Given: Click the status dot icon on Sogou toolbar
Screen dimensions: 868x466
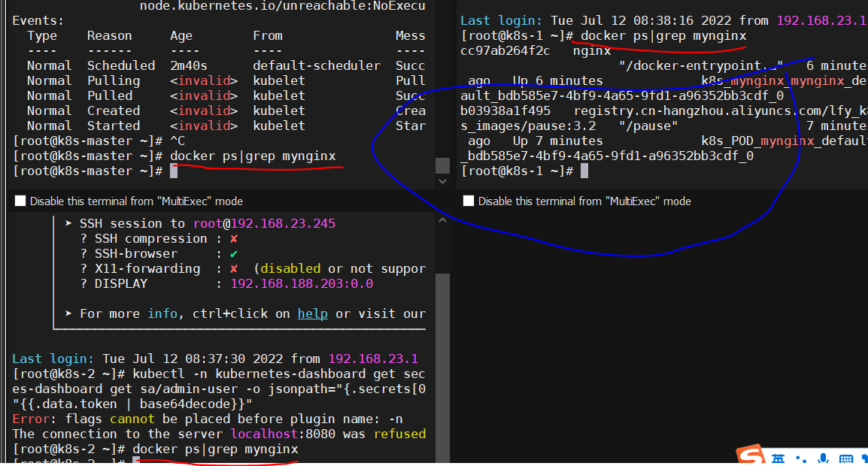Looking at the screenshot, I should pos(801,459).
